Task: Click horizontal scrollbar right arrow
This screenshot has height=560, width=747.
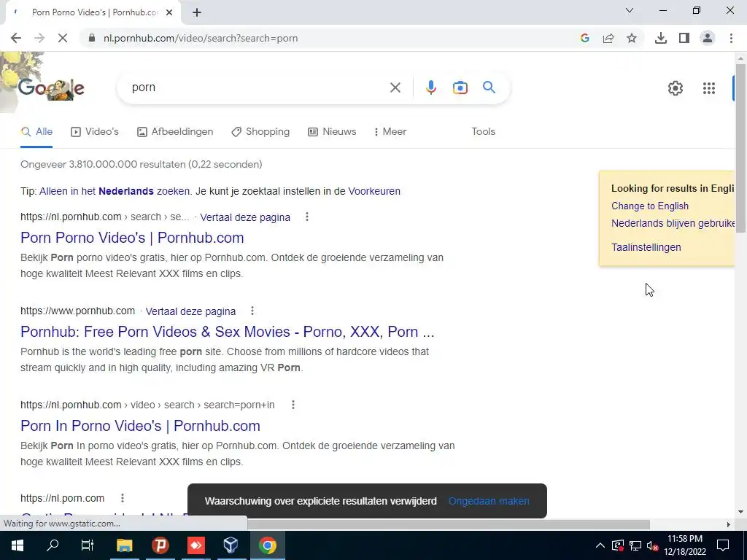Action: click(x=729, y=524)
